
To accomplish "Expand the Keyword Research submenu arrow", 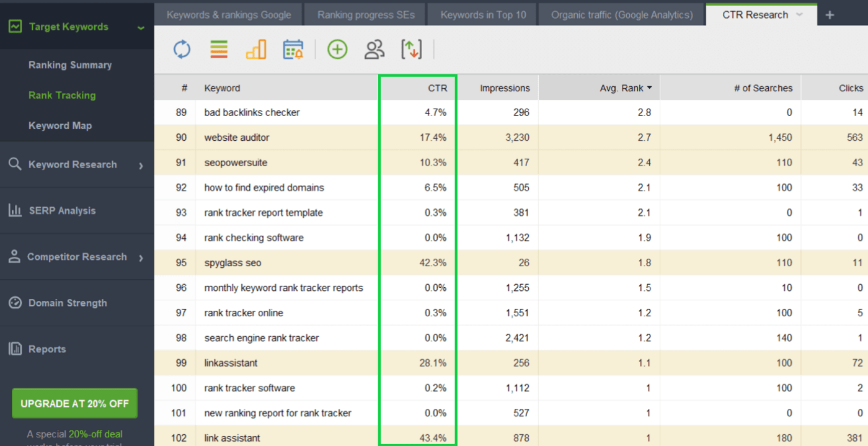I will (x=141, y=166).
